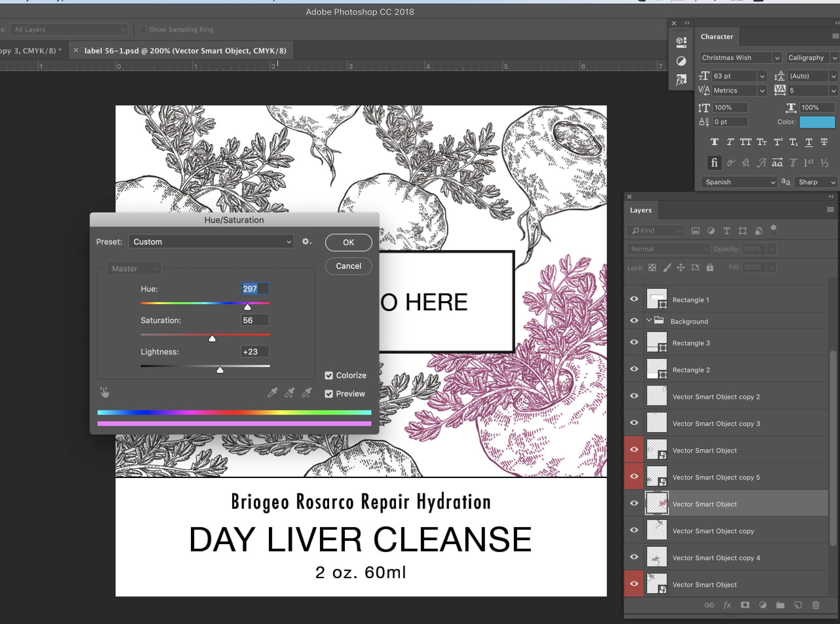
Task: Hide Vector Smart Object copy 2 layer
Action: [634, 395]
